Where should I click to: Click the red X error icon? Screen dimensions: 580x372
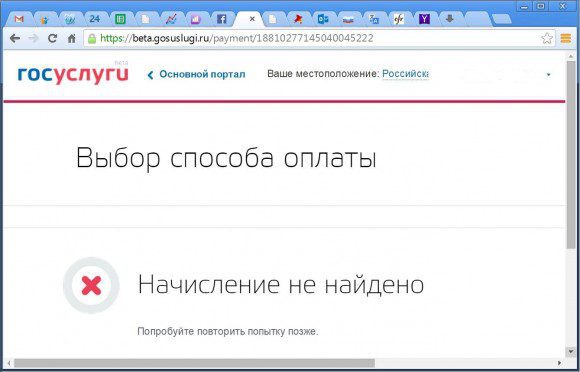click(91, 285)
